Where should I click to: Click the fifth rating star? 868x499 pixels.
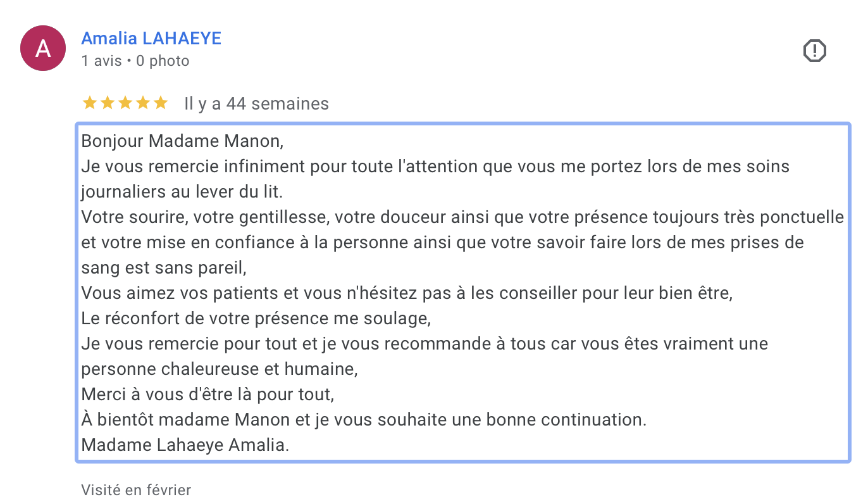point(161,103)
